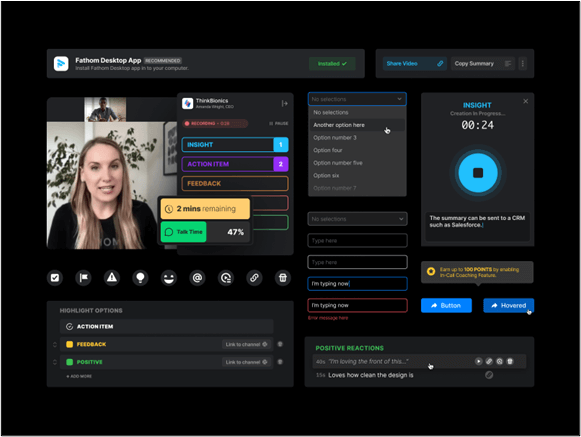581x437 pixels.
Task: Click link icon on the 40s reaction row
Action: [x=489, y=361]
